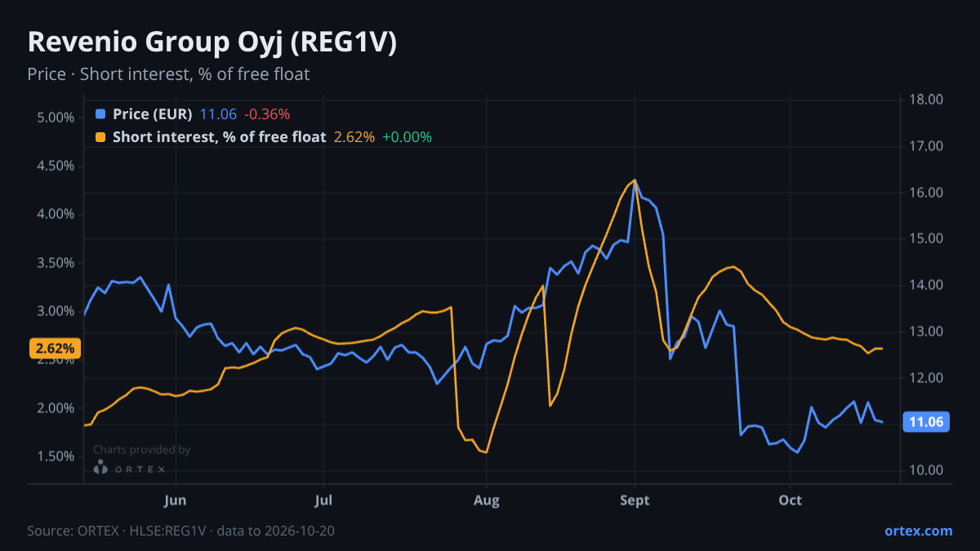The height and width of the screenshot is (551, 980).
Task: Click the Sept x-axis label
Action: (635, 500)
